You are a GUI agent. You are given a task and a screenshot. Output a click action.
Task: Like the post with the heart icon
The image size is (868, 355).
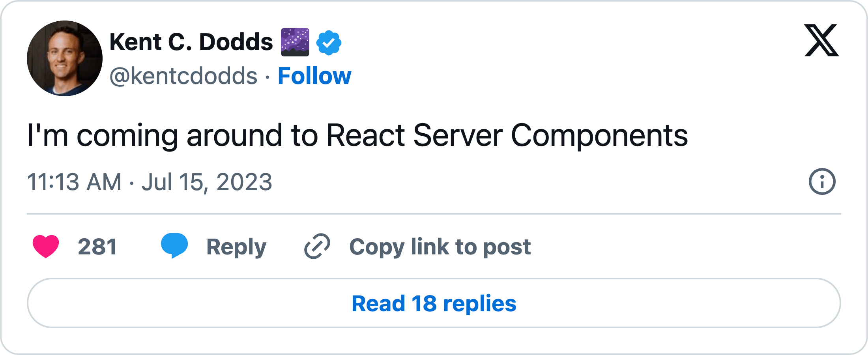click(x=46, y=246)
